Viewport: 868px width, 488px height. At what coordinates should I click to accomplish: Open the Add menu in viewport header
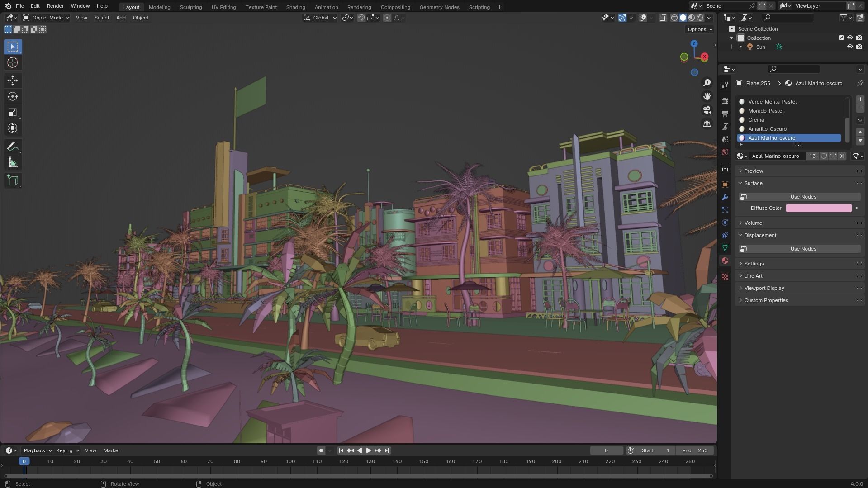click(121, 18)
